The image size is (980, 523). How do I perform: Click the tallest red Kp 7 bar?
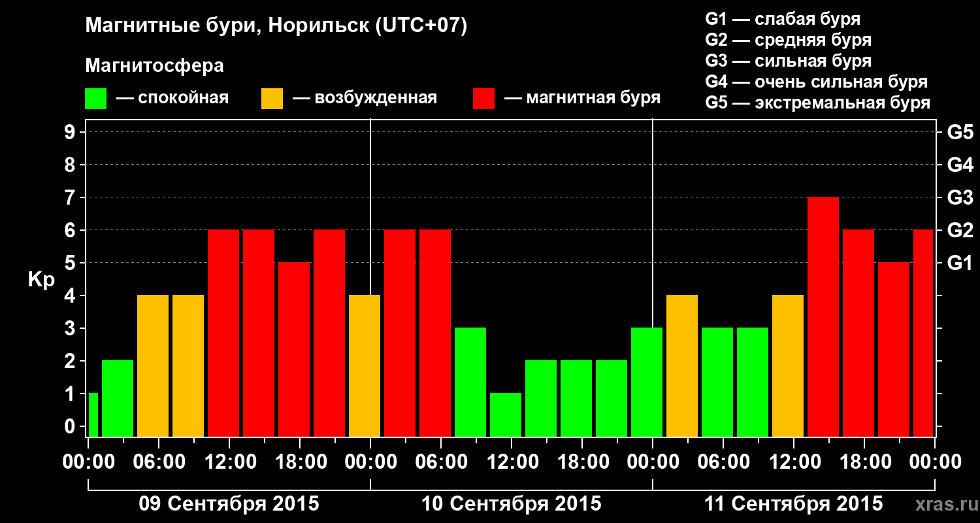pos(823,316)
